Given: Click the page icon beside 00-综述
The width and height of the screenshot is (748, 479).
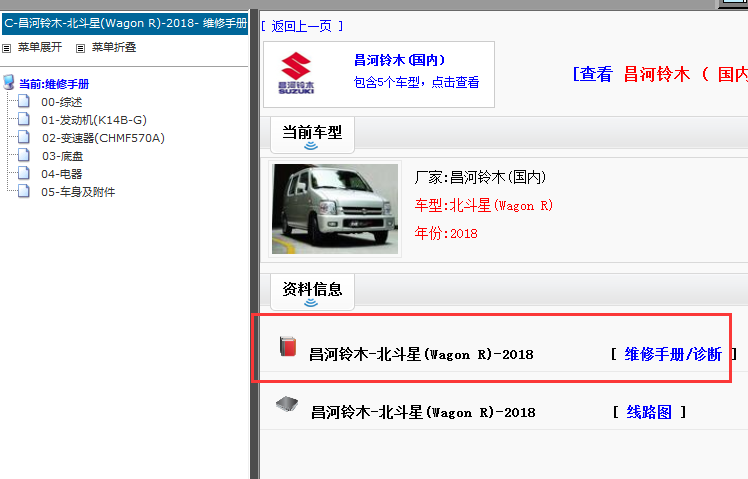Looking at the screenshot, I should point(24,101).
